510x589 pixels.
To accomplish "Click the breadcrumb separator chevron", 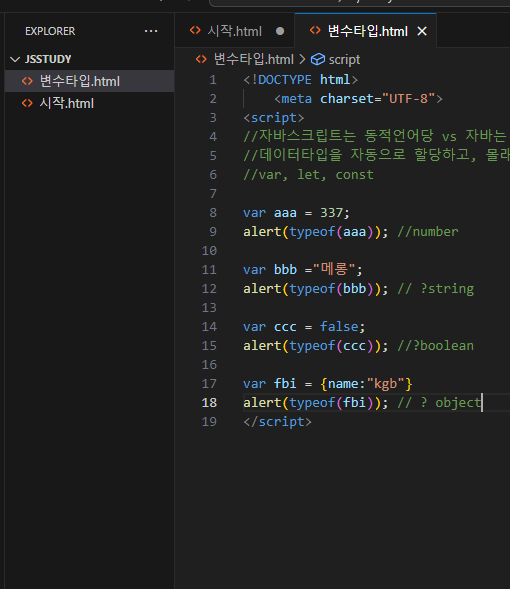I will coord(302,59).
